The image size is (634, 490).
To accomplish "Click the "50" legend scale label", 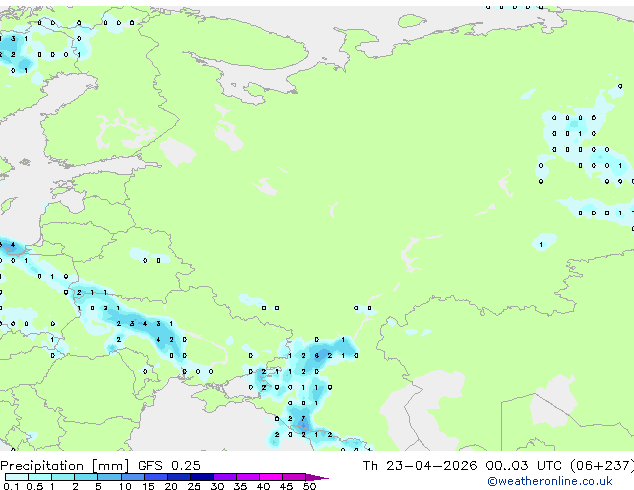I will click(309, 486).
